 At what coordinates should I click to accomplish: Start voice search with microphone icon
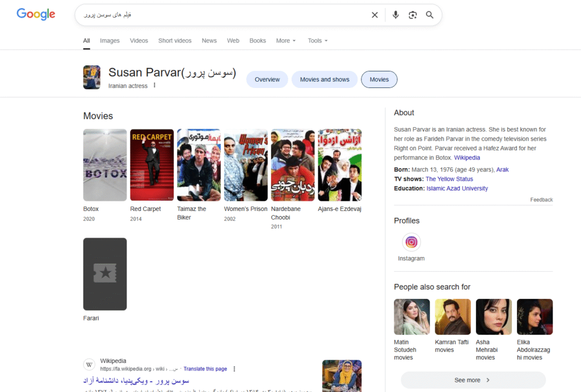pos(395,15)
